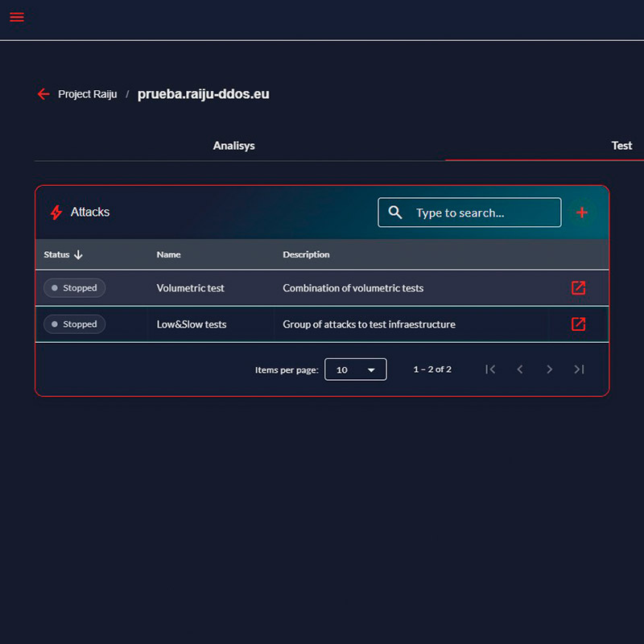Go to last page

click(579, 369)
